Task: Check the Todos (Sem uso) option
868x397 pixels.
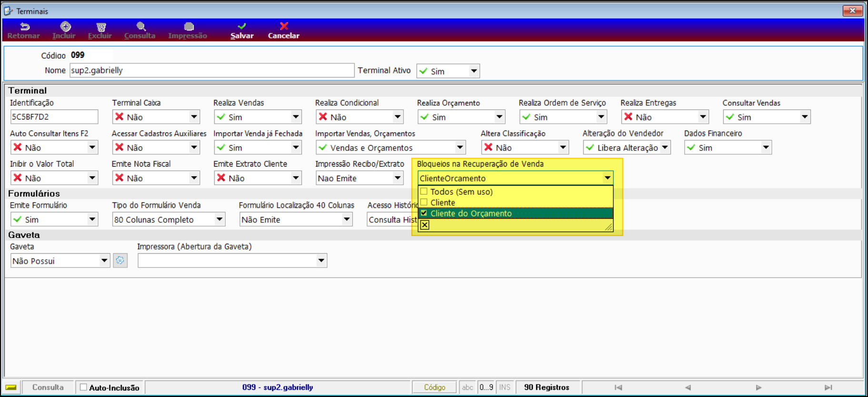Action: (x=424, y=191)
